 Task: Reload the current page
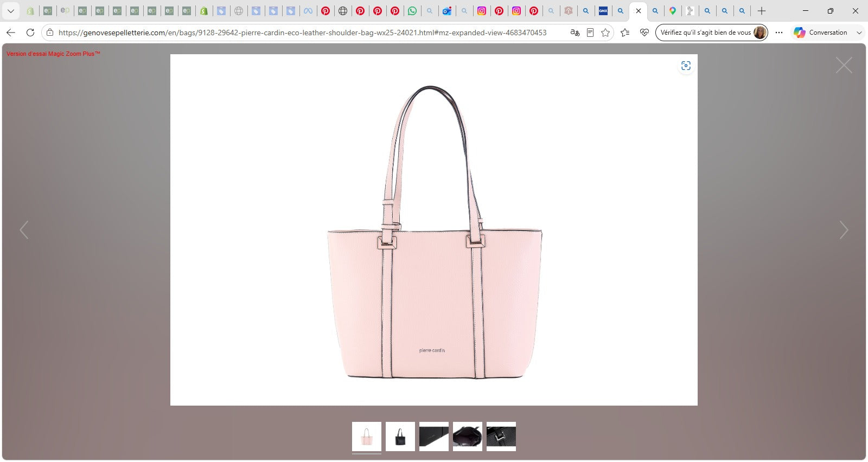click(30, 33)
